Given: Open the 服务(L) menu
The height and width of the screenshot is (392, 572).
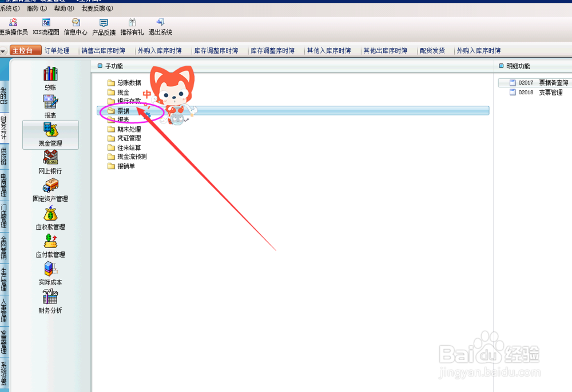Looking at the screenshot, I should [x=37, y=9].
